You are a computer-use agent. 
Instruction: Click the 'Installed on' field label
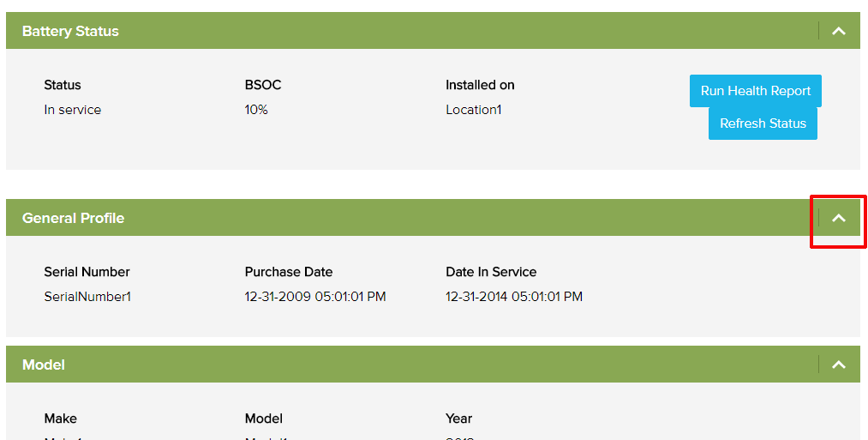(480, 85)
